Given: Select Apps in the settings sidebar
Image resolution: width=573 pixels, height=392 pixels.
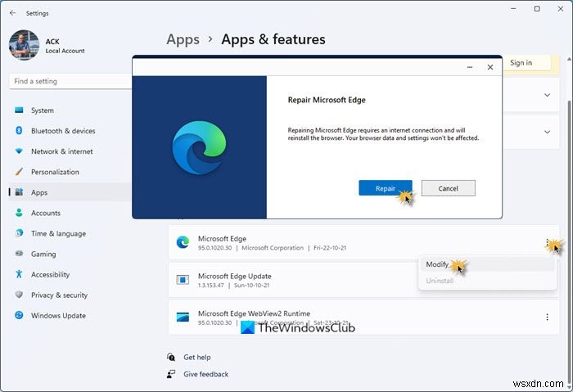Looking at the screenshot, I should (x=70, y=192).
